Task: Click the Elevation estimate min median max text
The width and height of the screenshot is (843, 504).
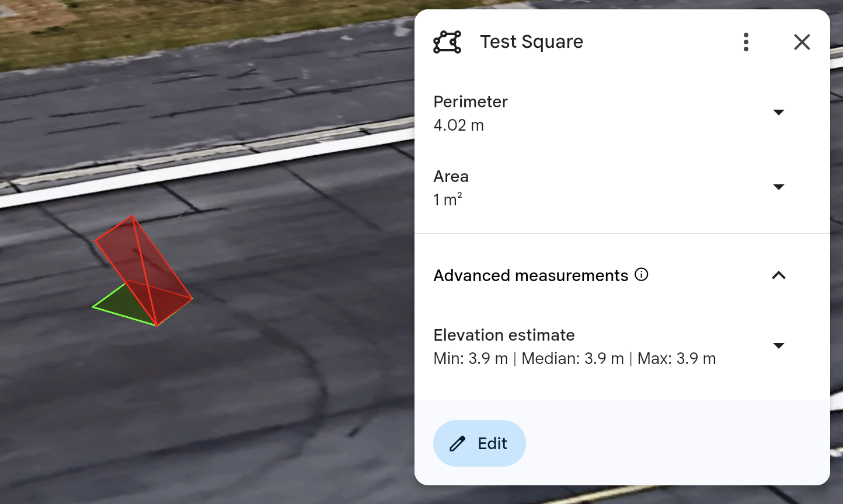Action: coord(574,359)
